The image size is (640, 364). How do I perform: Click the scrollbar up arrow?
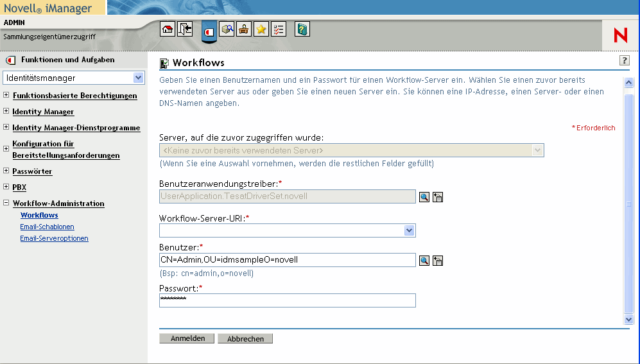pos(628,82)
